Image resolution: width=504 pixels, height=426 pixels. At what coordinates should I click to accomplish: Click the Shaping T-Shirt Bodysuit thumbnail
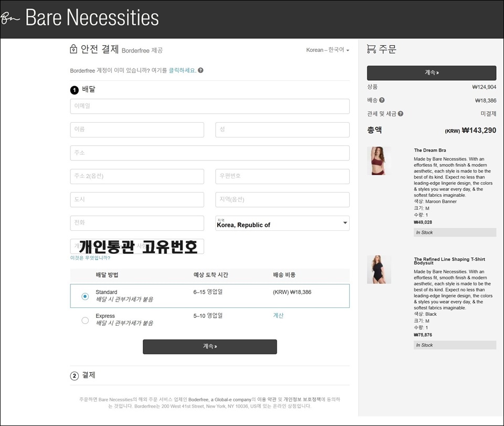pyautogui.click(x=379, y=270)
